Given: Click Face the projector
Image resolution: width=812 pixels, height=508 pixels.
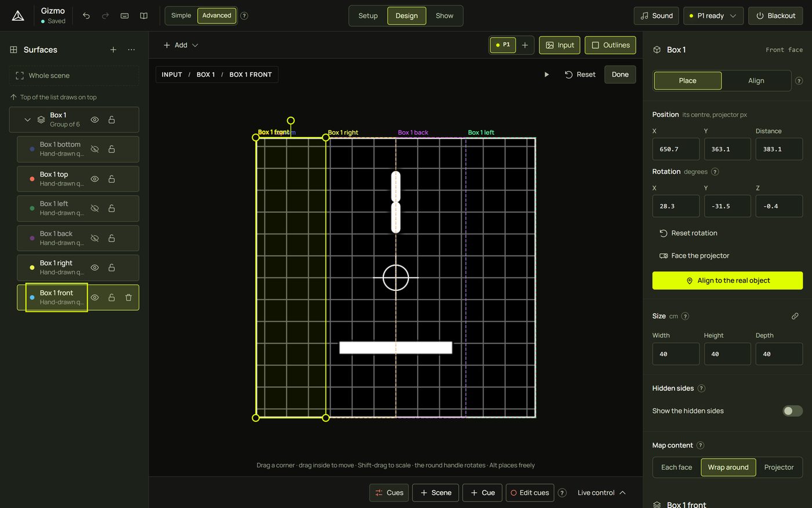Looking at the screenshot, I should pyautogui.click(x=694, y=256).
